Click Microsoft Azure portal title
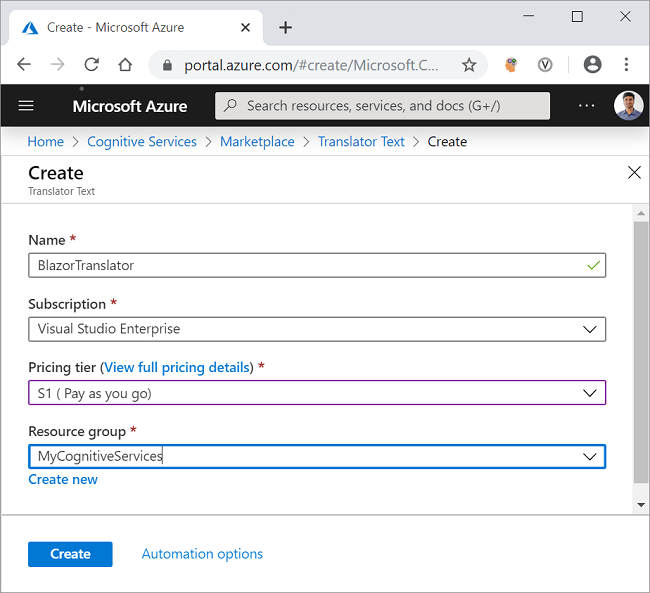The height and width of the screenshot is (593, 650). [x=130, y=106]
